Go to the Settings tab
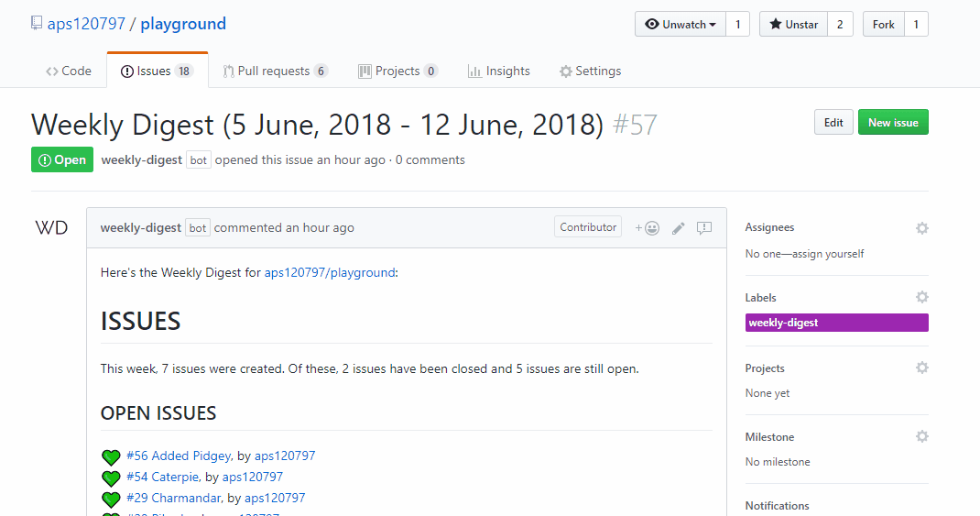 590,71
